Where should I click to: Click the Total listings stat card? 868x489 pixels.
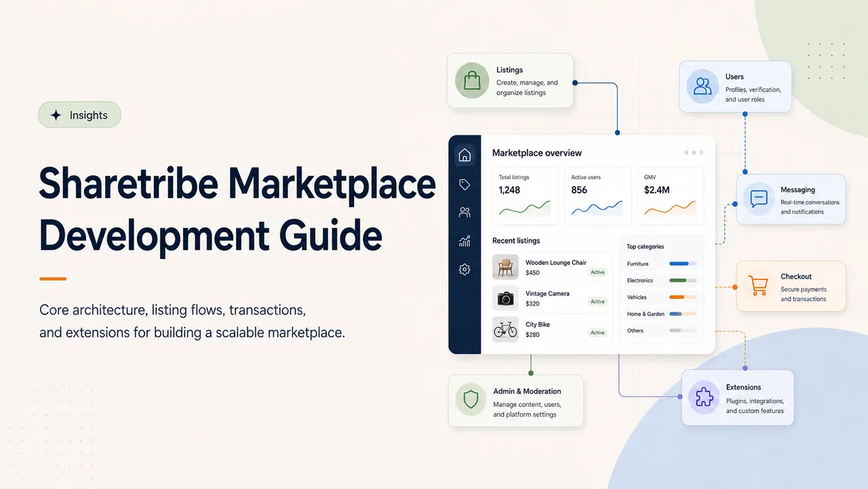click(x=525, y=196)
